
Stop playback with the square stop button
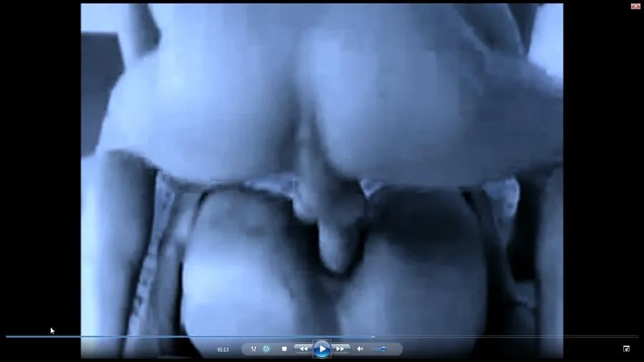pos(284,349)
